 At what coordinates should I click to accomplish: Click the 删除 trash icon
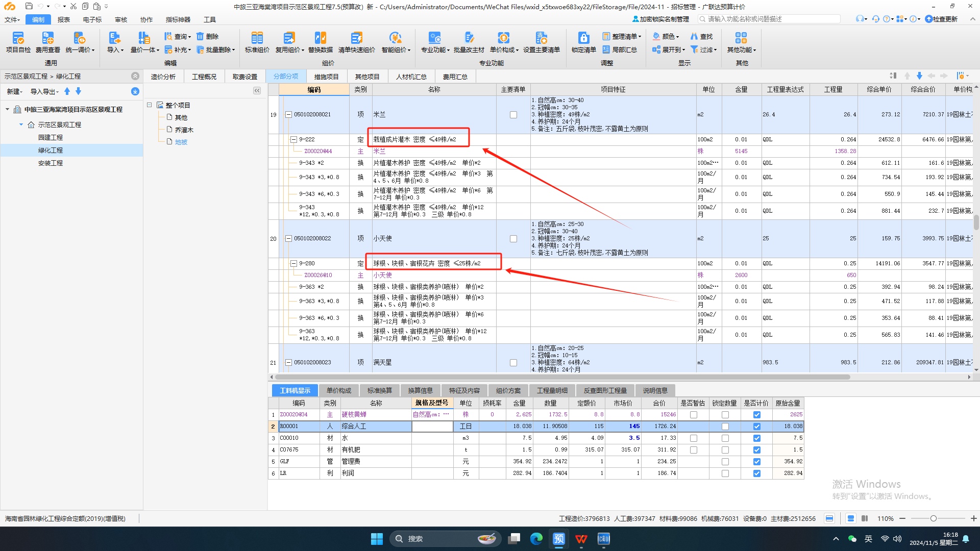pyautogui.click(x=207, y=36)
